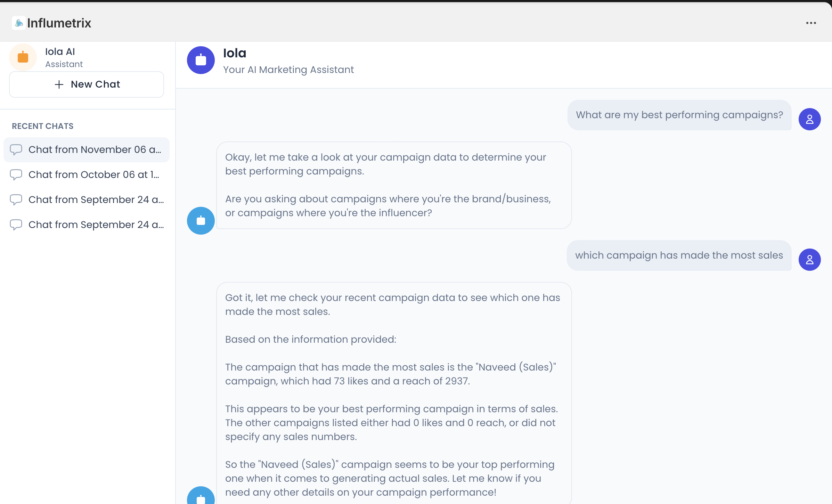Click the user avatar next to the sales question
The height and width of the screenshot is (504, 832).
coord(810,259)
